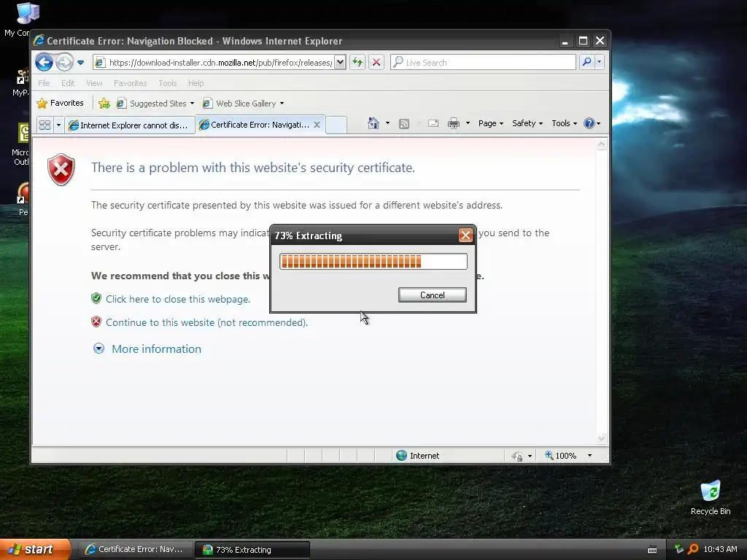Click the 10:43 AM system clock
Image resolution: width=747 pixels, height=560 pixels.
(720, 549)
